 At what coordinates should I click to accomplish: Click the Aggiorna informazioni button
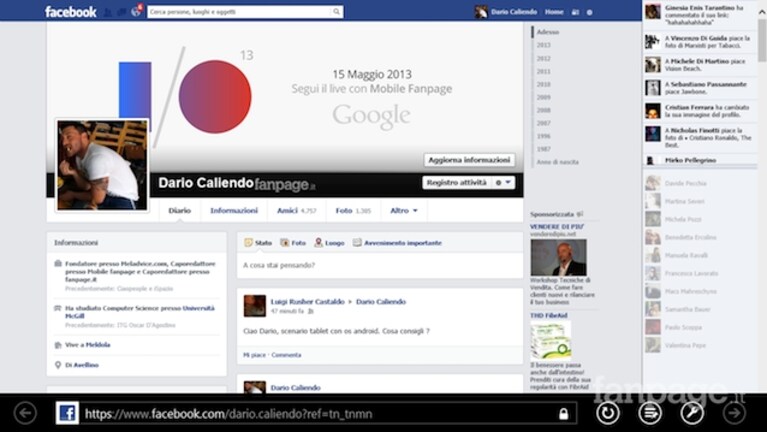[x=469, y=160]
